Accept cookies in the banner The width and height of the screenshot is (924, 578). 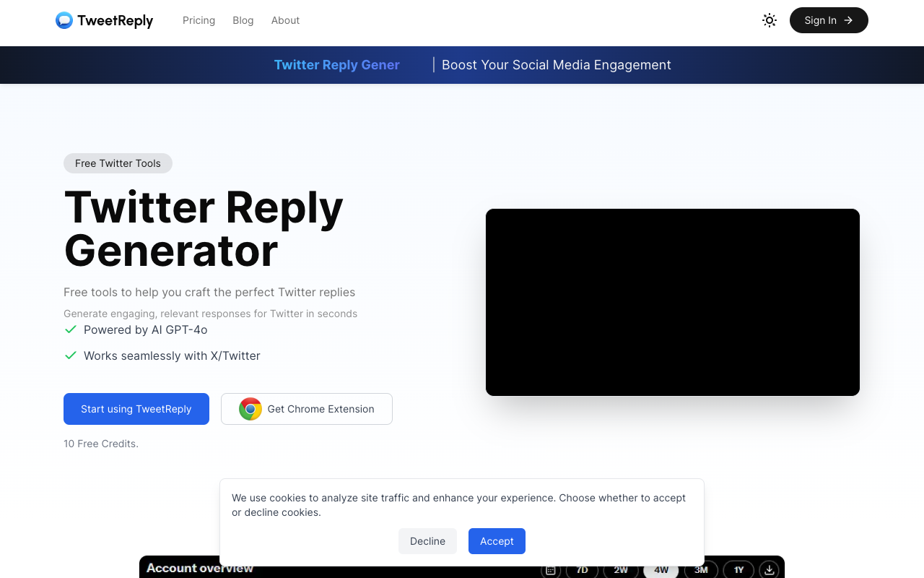pyautogui.click(x=497, y=541)
